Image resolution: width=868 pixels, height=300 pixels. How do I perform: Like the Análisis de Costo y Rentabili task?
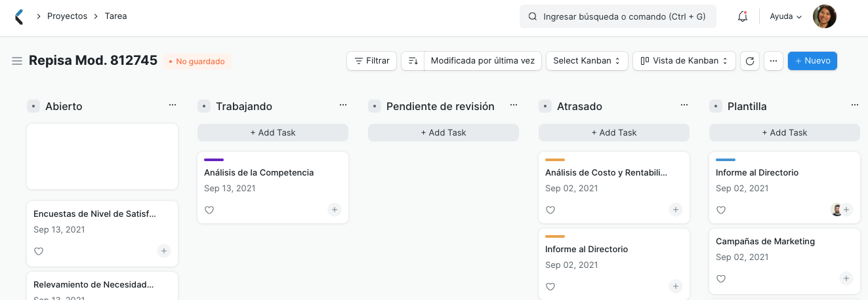click(x=550, y=210)
